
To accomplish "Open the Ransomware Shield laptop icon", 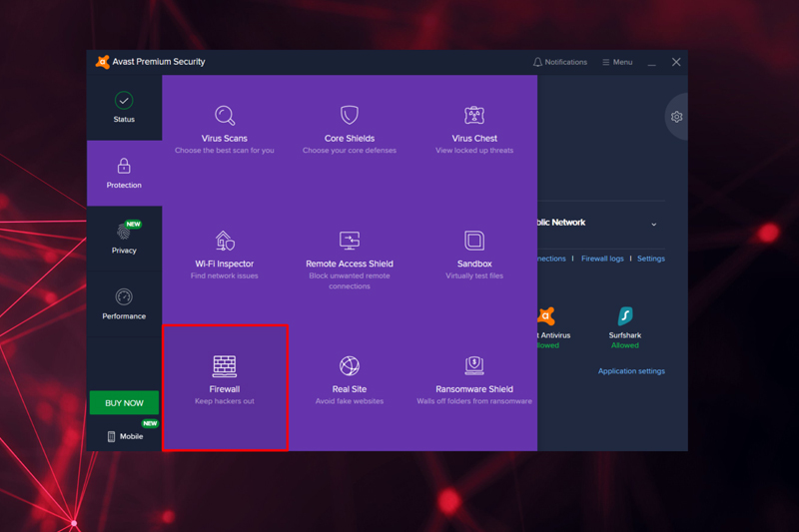I will click(473, 365).
